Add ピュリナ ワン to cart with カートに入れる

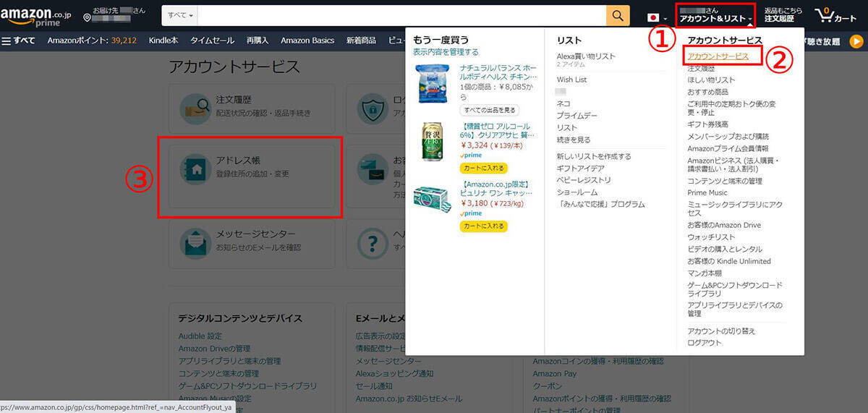pyautogui.click(x=483, y=226)
